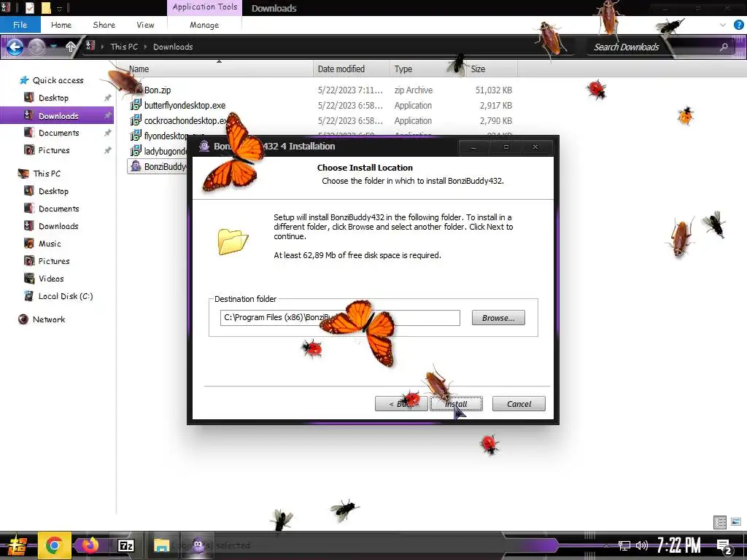The width and height of the screenshot is (747, 560).
Task: Click the search magnifier icon
Action: (x=724, y=47)
